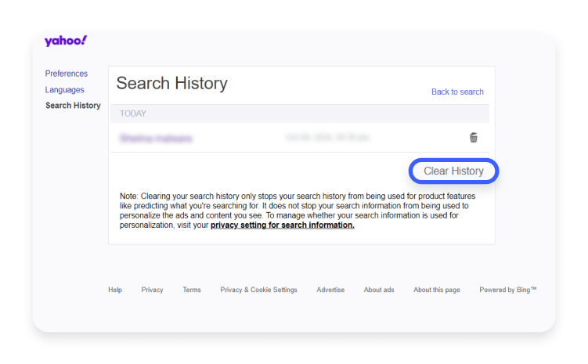Click Powered by Bing footer text
The width and height of the screenshot is (588, 364).
coord(508,290)
